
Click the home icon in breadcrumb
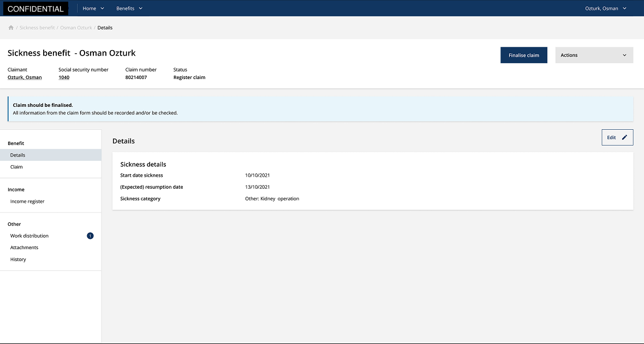[11, 28]
